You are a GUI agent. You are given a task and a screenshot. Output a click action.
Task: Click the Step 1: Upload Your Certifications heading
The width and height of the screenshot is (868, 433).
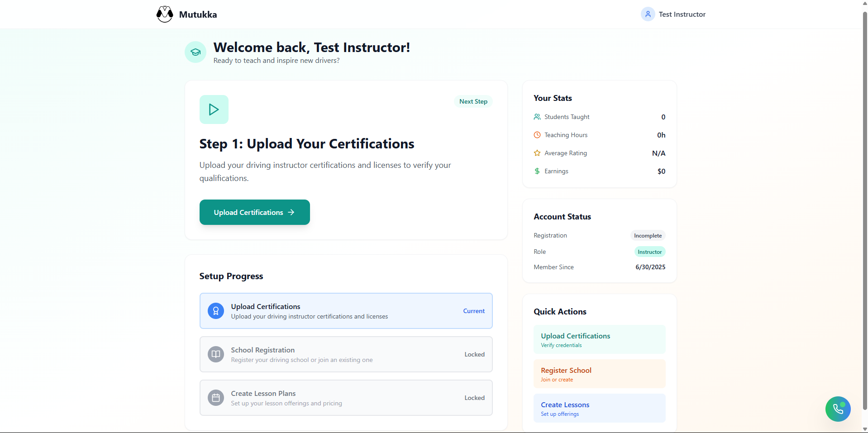click(x=307, y=144)
